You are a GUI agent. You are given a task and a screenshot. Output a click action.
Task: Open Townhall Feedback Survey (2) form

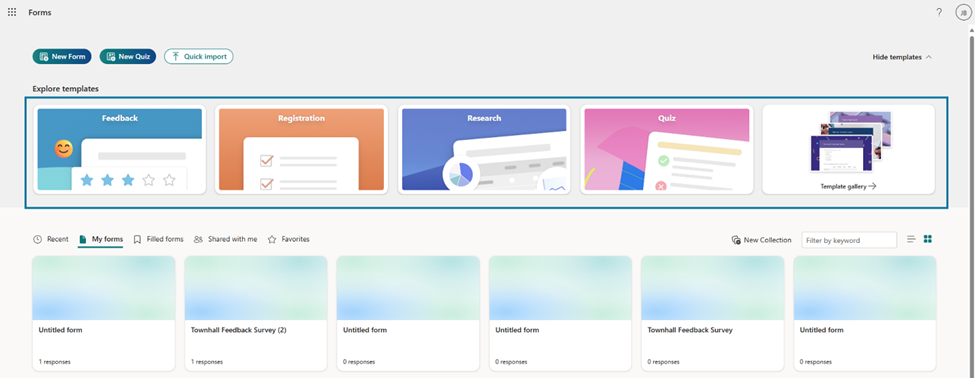(256, 313)
